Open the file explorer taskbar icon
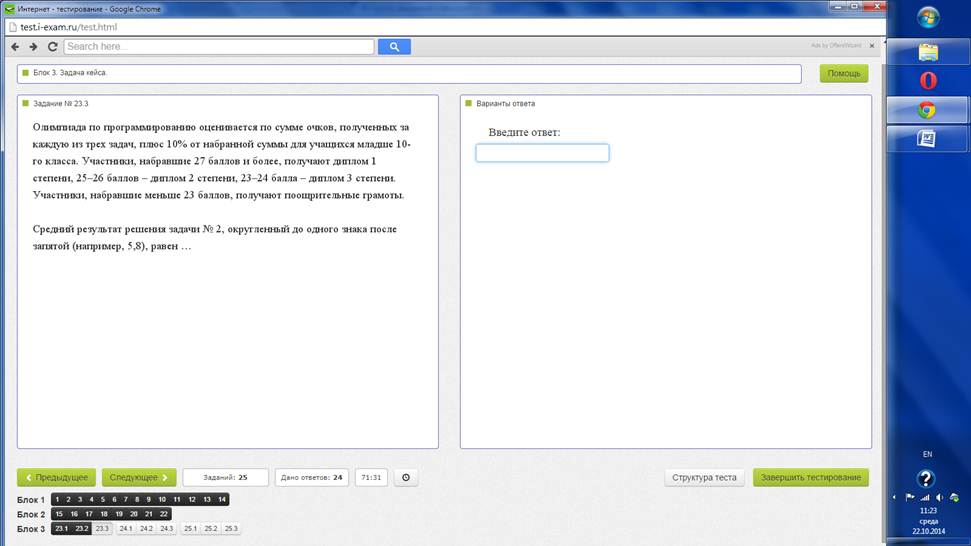The image size is (971, 546). pos(928,52)
